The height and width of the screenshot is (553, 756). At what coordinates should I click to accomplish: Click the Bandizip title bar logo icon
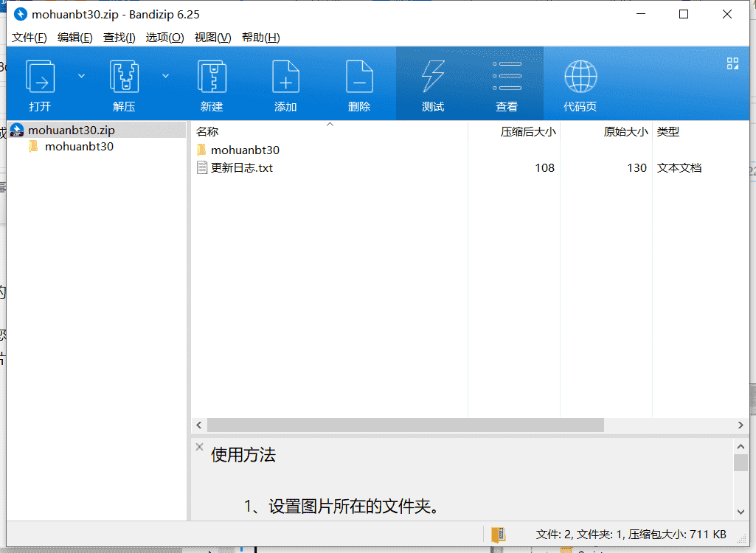[x=20, y=14]
